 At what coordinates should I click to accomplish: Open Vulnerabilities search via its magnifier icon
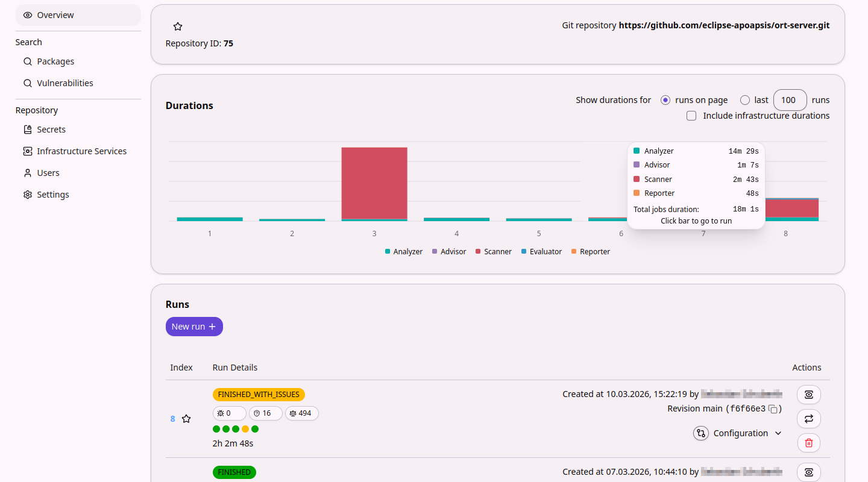pos(28,83)
